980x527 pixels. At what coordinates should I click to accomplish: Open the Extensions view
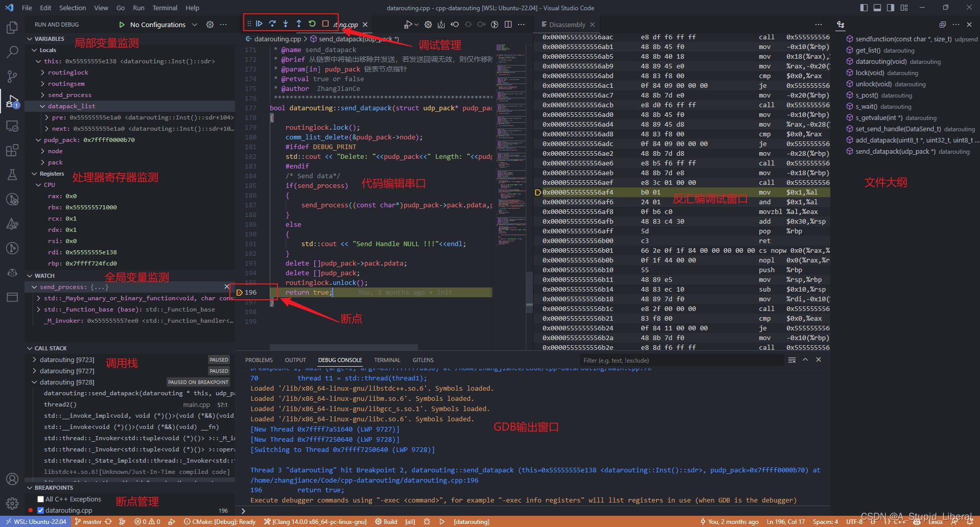point(12,151)
